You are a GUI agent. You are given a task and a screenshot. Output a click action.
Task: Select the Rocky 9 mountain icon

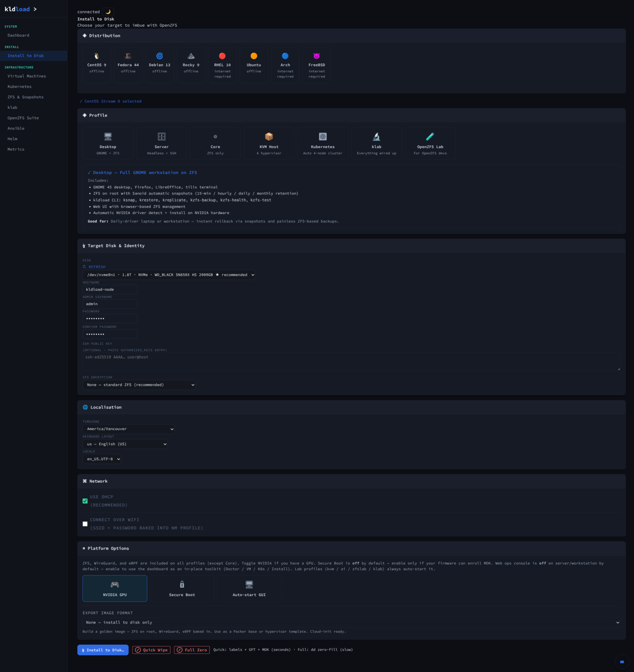[191, 56]
